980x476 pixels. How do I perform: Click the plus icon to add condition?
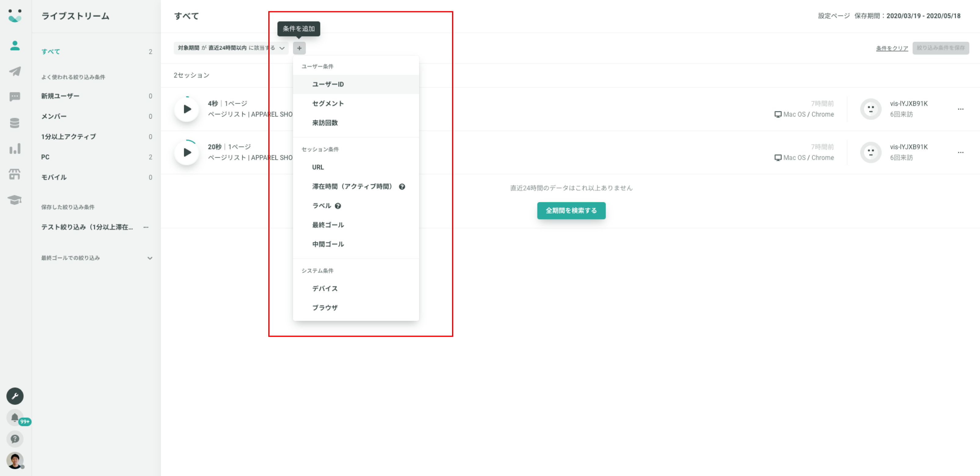point(299,48)
